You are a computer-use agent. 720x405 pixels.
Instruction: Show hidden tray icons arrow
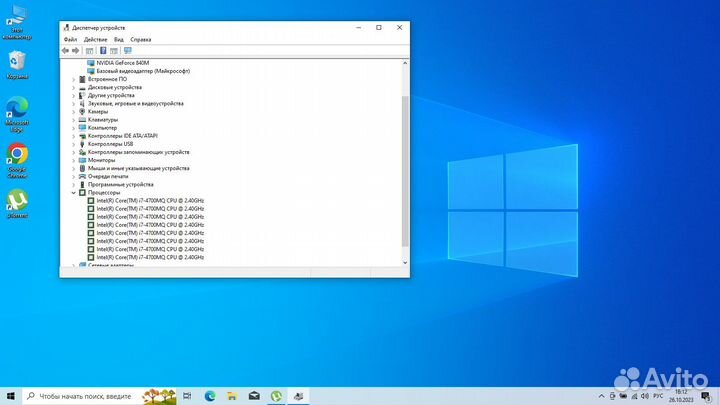point(601,396)
